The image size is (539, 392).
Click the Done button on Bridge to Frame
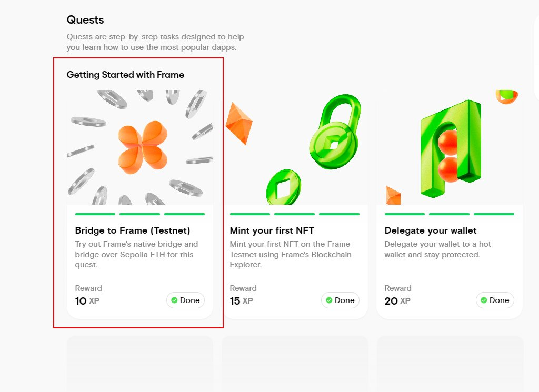coord(185,300)
